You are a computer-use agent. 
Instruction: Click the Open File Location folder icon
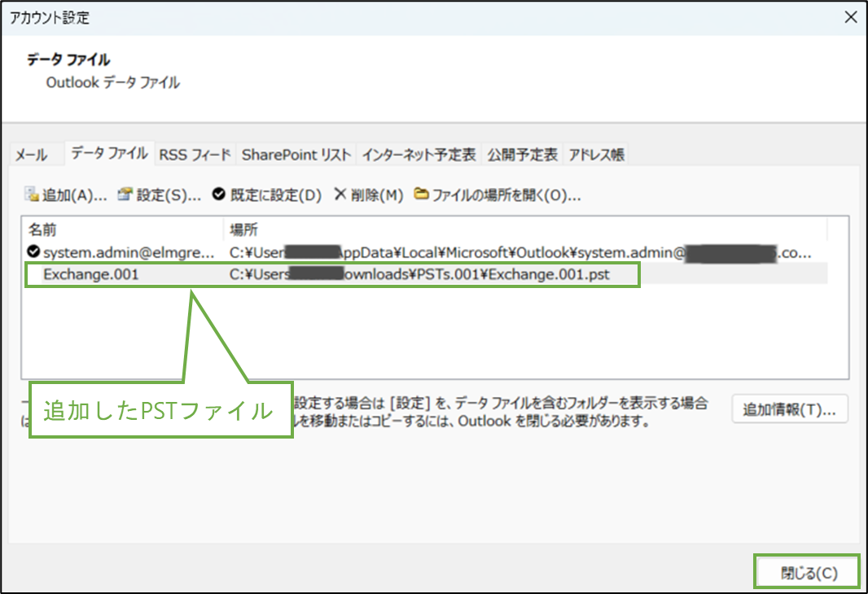point(421,194)
